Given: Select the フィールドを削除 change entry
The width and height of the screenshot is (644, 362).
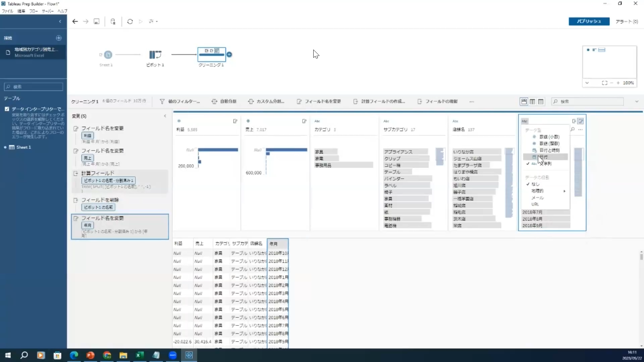Looking at the screenshot, I should [x=120, y=204].
